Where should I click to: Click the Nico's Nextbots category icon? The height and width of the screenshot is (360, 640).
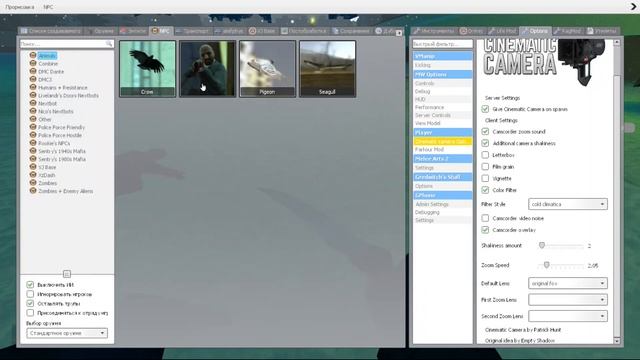(x=33, y=111)
